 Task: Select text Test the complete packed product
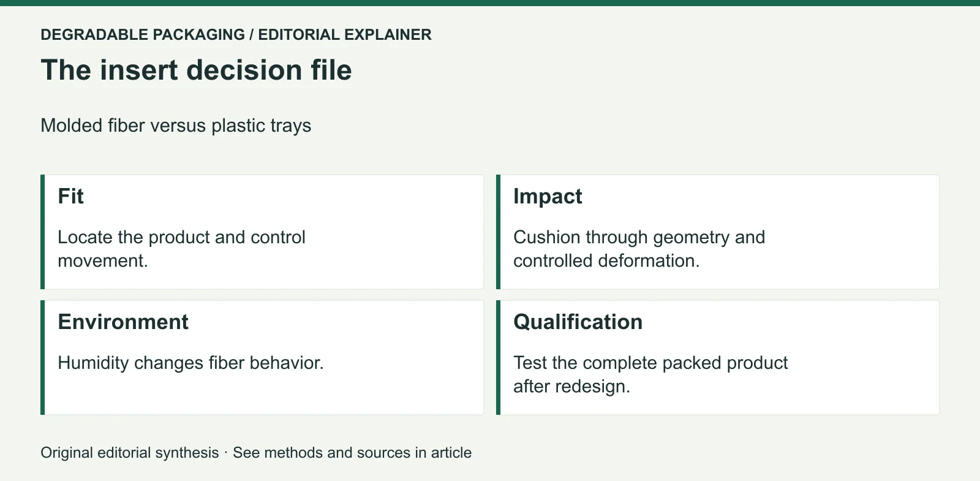(x=650, y=363)
